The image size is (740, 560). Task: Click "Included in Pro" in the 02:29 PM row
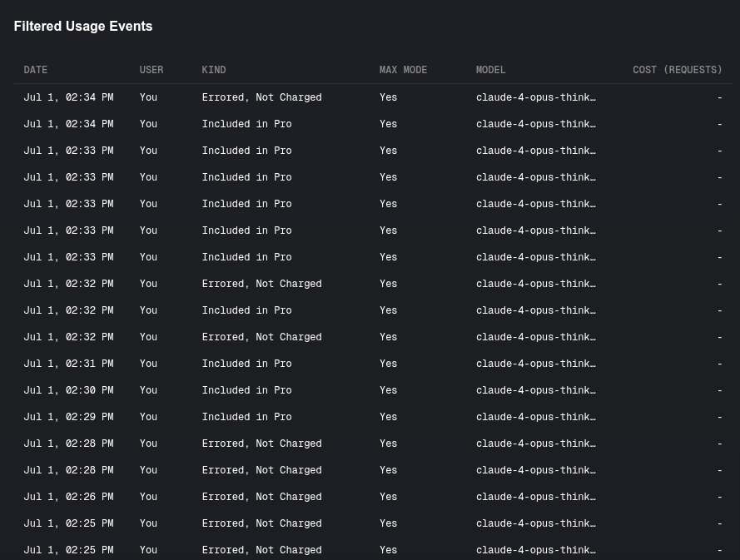[x=247, y=417]
